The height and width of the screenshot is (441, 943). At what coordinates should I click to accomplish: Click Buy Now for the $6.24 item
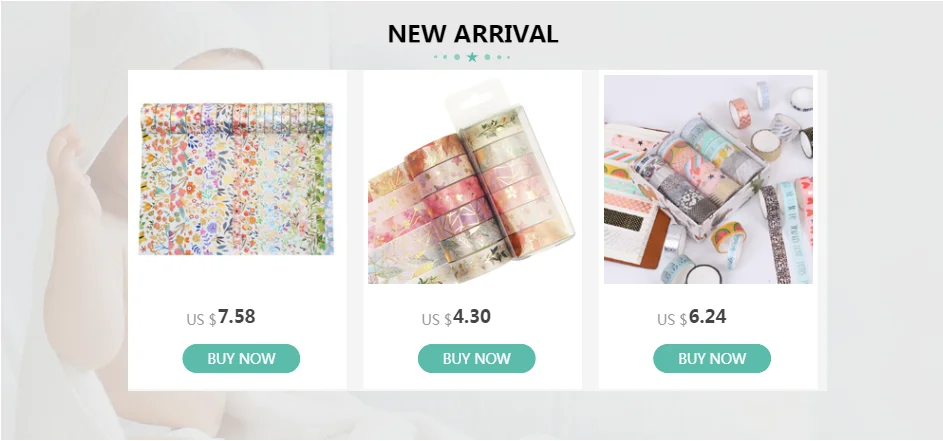(712, 359)
